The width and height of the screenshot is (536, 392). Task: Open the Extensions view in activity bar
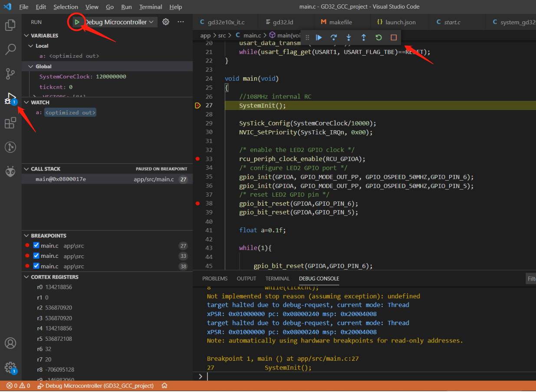[10, 123]
